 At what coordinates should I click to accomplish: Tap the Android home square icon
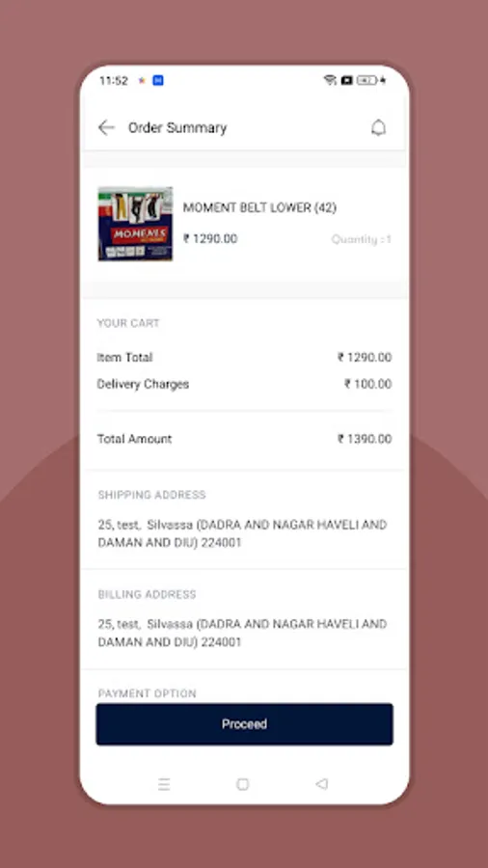pyautogui.click(x=242, y=784)
